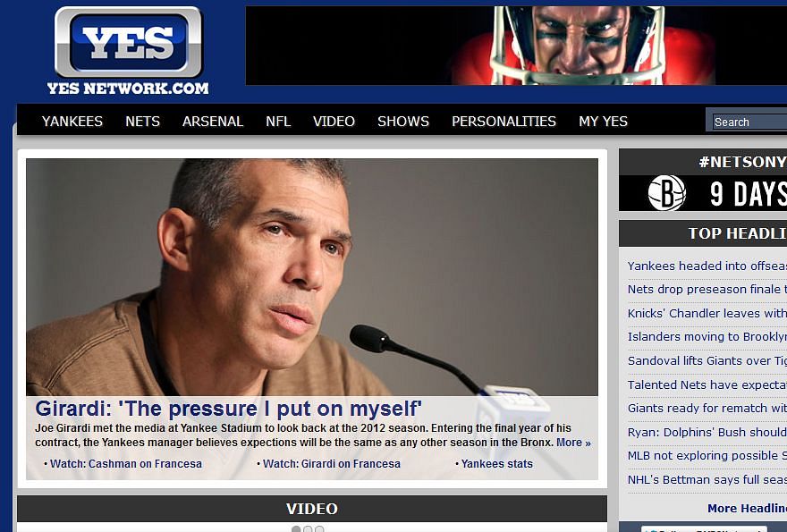Open the NETS menu item
Image resolution: width=787 pixels, height=532 pixels.
(x=142, y=122)
